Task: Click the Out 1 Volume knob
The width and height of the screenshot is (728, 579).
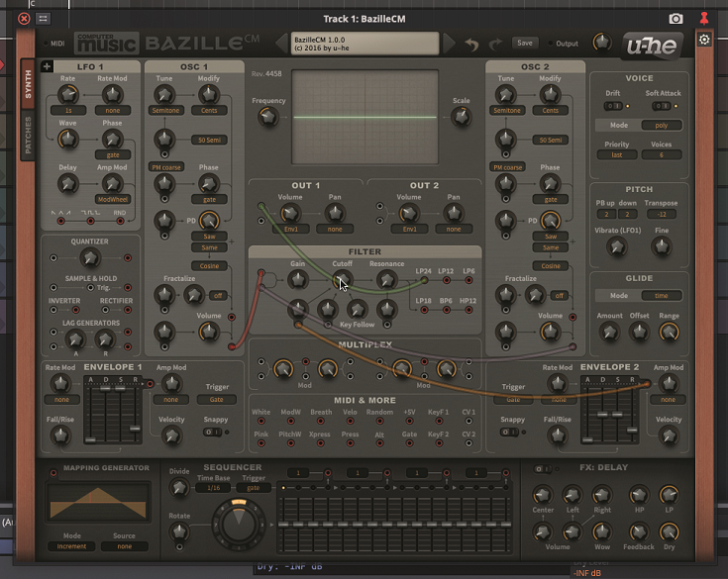Action: point(290,213)
